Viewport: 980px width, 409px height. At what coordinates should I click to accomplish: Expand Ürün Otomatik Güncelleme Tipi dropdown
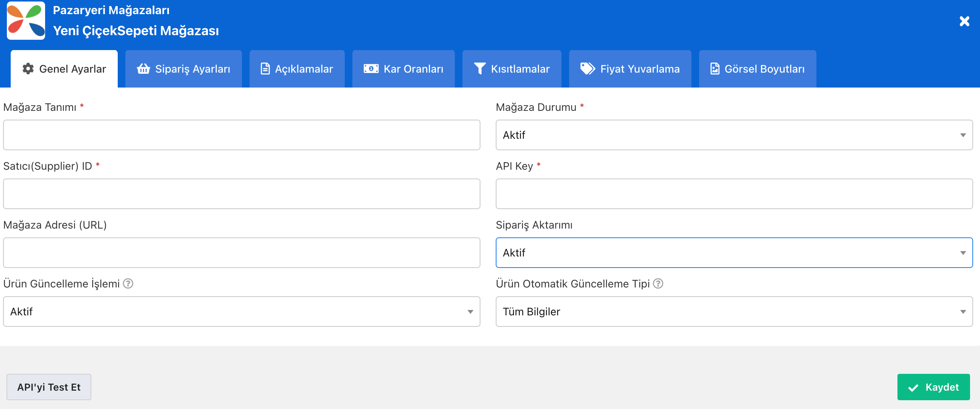pyautogui.click(x=734, y=312)
